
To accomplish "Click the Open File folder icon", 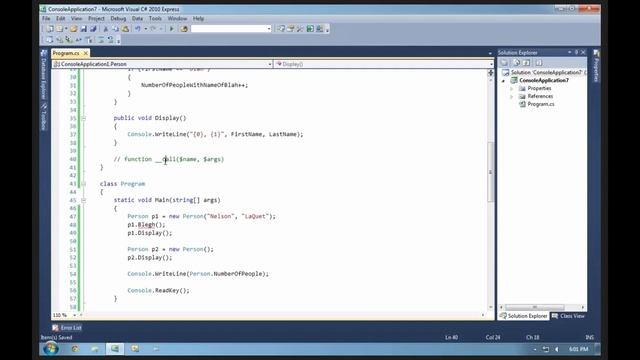I will point(73,29).
